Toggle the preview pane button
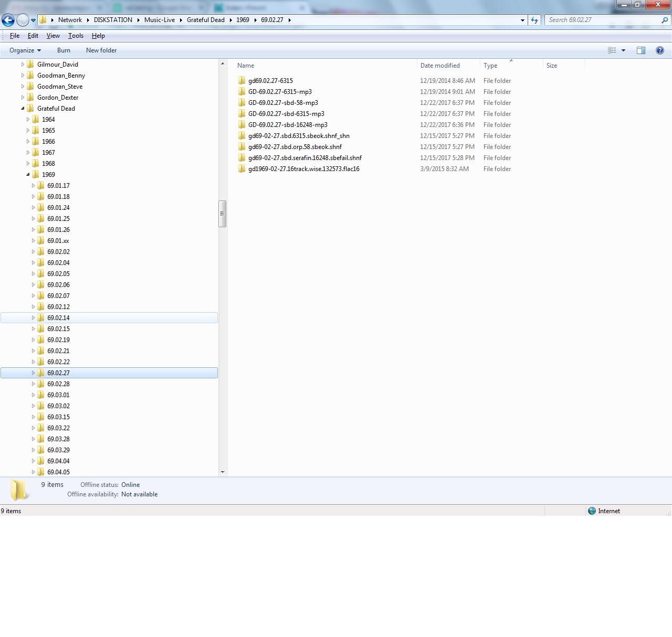Image resolution: width=672 pixels, height=637 pixels. pyautogui.click(x=641, y=50)
